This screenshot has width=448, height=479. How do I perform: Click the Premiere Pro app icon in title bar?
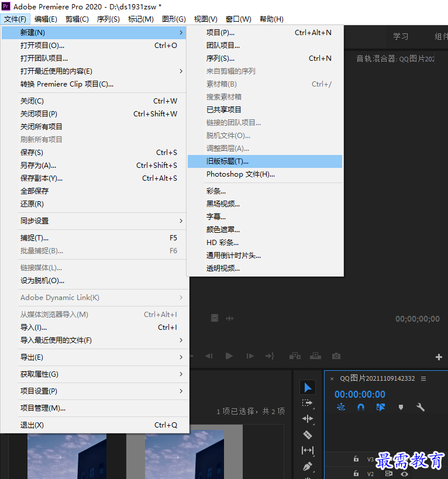[6, 6]
